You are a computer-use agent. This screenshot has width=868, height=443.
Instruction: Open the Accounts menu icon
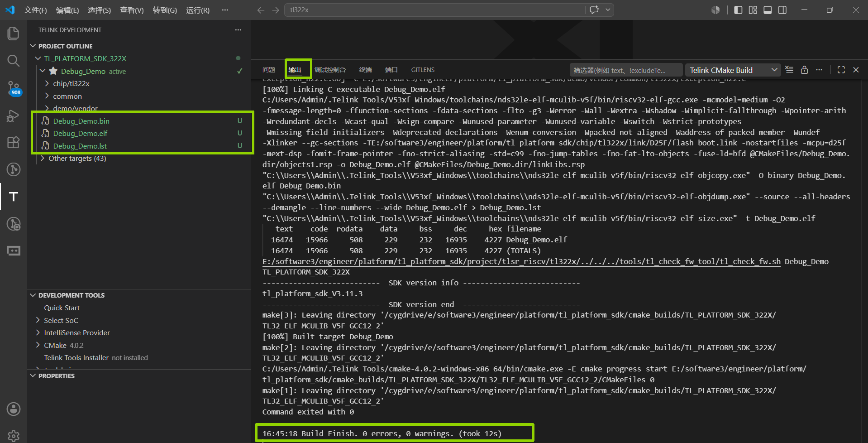(14, 409)
